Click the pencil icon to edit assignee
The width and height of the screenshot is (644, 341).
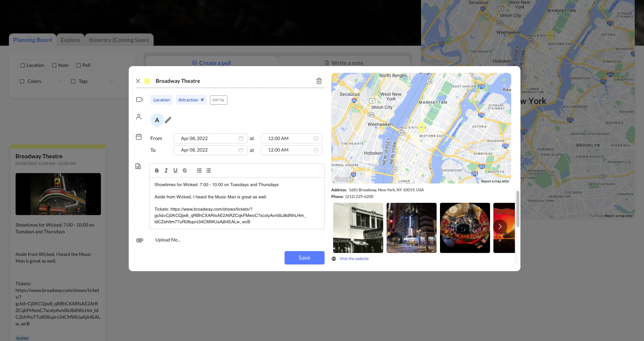tap(168, 120)
